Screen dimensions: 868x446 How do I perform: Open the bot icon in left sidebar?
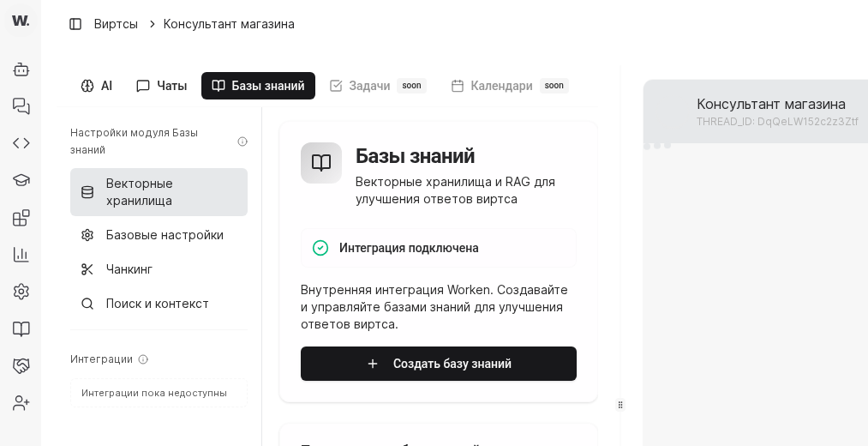21,69
